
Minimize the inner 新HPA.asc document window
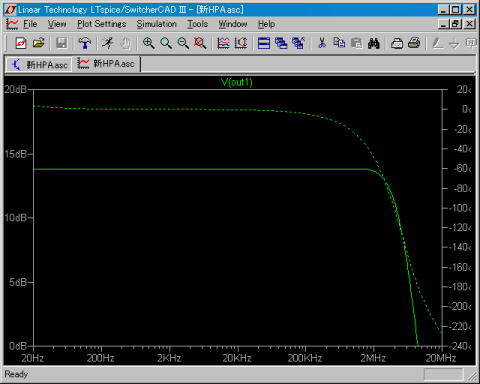[x=443, y=24]
